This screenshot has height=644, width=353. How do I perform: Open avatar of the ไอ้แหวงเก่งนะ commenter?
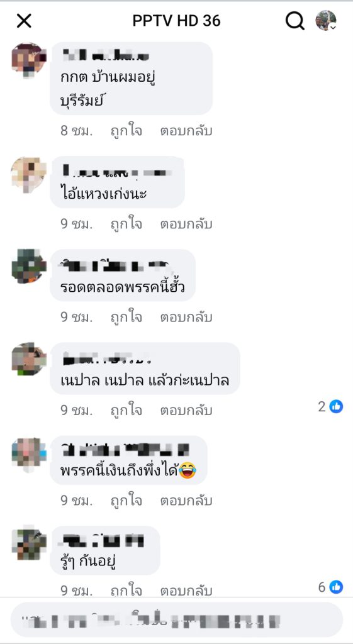point(29,174)
